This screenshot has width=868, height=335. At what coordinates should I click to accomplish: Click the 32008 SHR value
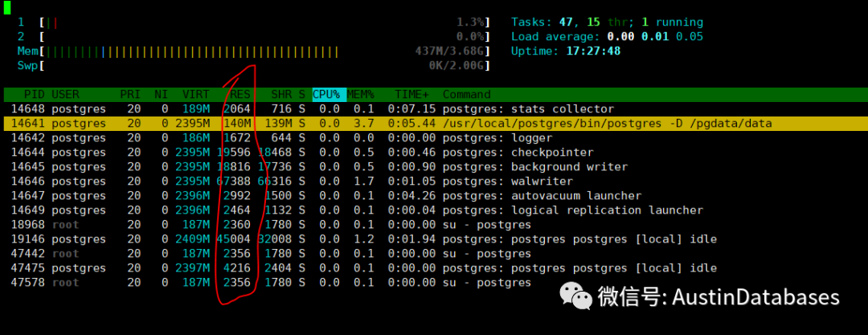[275, 239]
